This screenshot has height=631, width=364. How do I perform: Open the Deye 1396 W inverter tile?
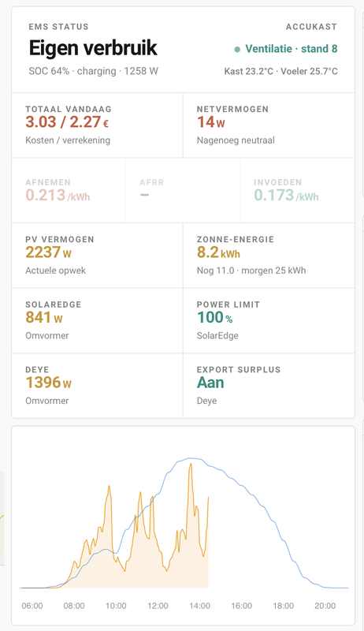coord(97,386)
